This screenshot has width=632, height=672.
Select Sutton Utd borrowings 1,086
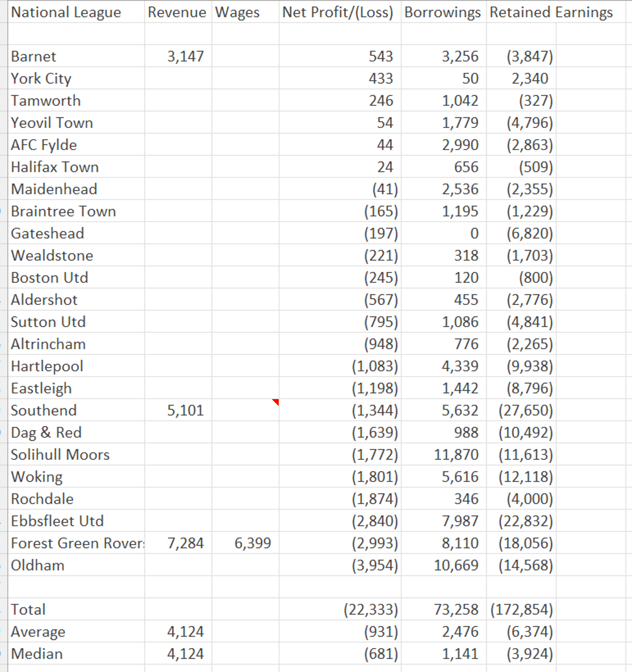coord(444,321)
